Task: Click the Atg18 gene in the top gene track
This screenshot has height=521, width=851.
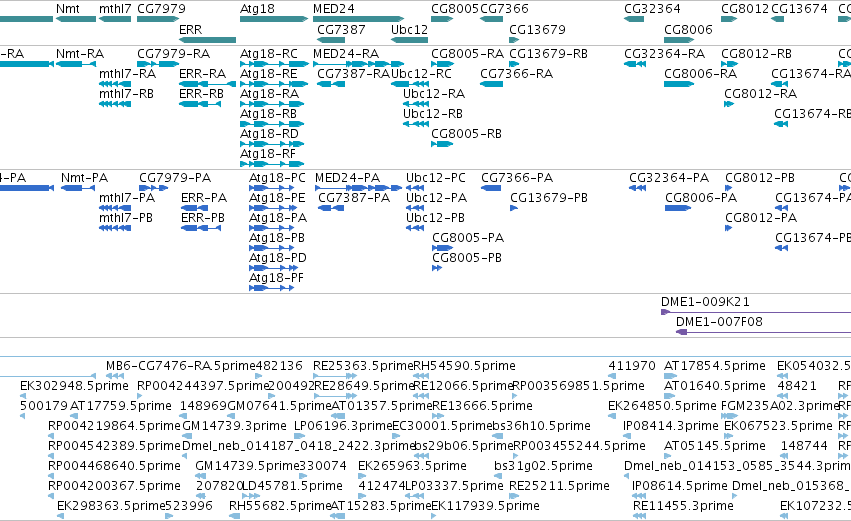Action: coord(274,19)
